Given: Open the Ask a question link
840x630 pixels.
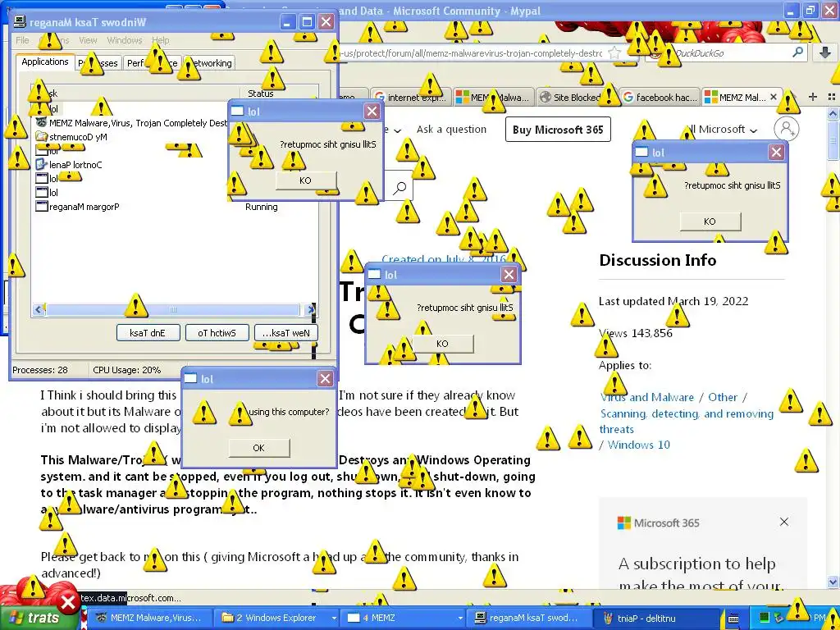Looking at the screenshot, I should click(x=451, y=129).
